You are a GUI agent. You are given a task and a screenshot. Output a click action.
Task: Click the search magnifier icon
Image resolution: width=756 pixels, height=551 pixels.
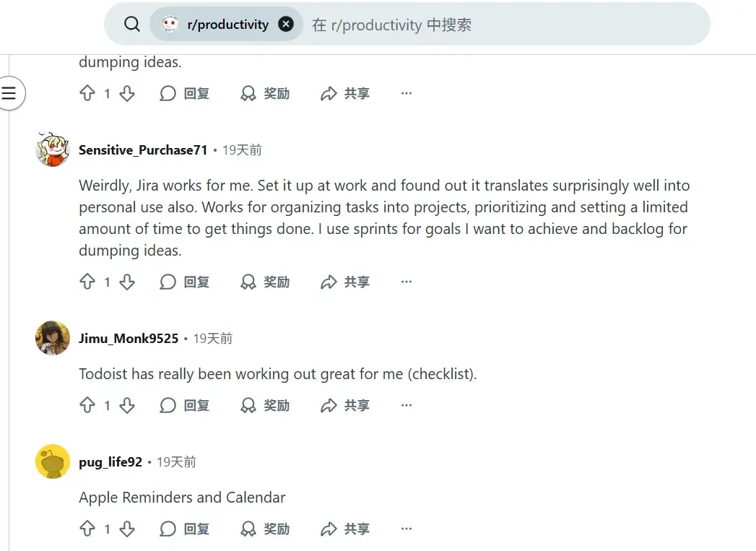131,24
